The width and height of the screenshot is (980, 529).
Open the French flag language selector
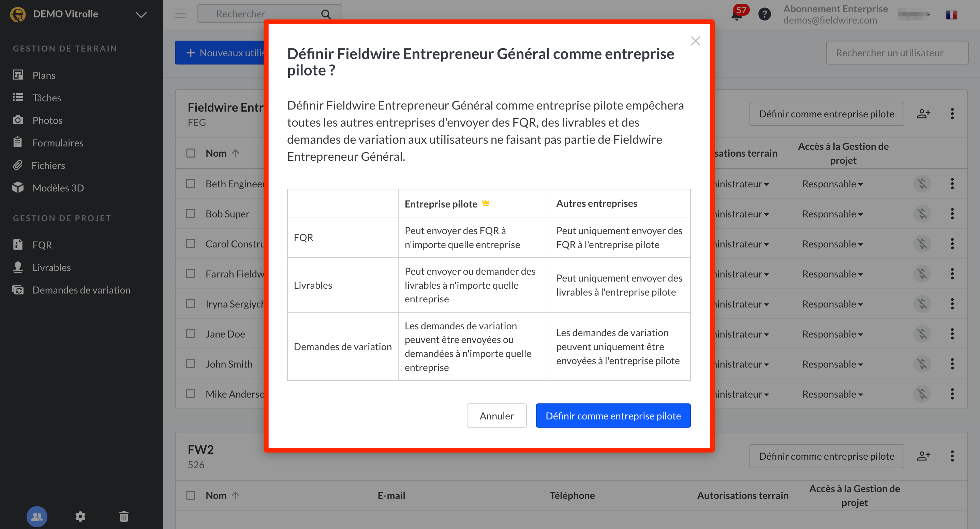click(951, 14)
